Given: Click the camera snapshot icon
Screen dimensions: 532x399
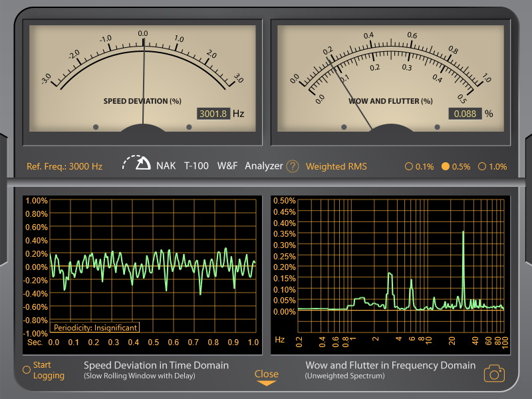Looking at the screenshot, I should tap(493, 373).
